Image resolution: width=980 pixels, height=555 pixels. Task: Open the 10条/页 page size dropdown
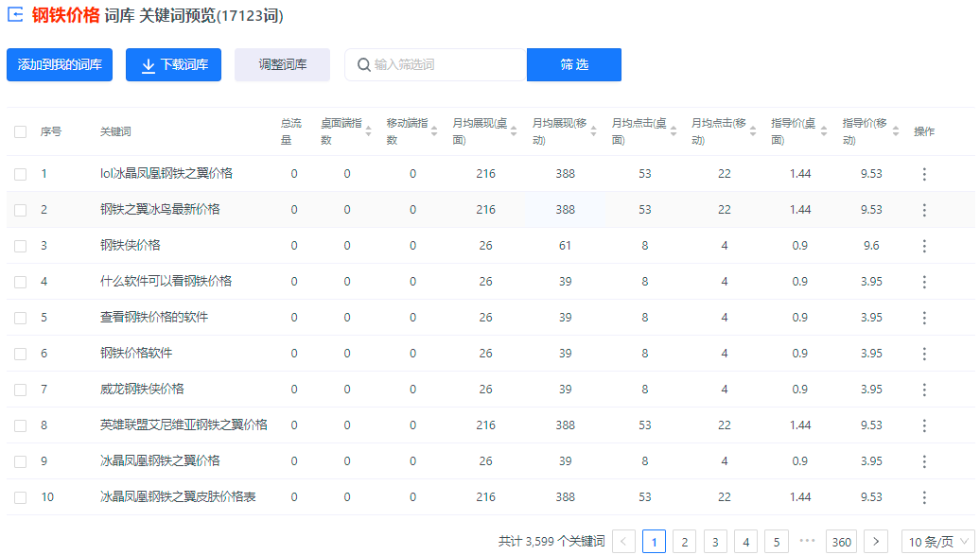[937, 542]
